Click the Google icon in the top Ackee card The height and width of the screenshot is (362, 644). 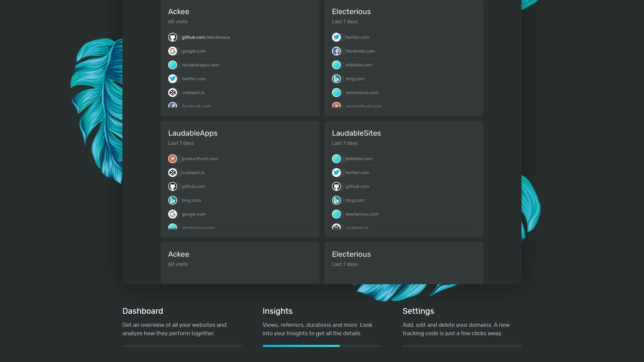point(172,51)
